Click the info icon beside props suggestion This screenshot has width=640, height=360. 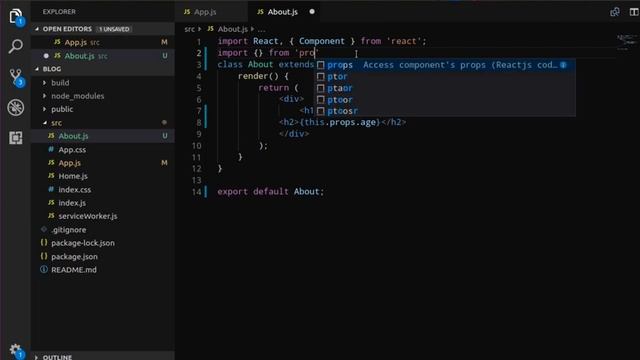pyautogui.click(x=563, y=65)
